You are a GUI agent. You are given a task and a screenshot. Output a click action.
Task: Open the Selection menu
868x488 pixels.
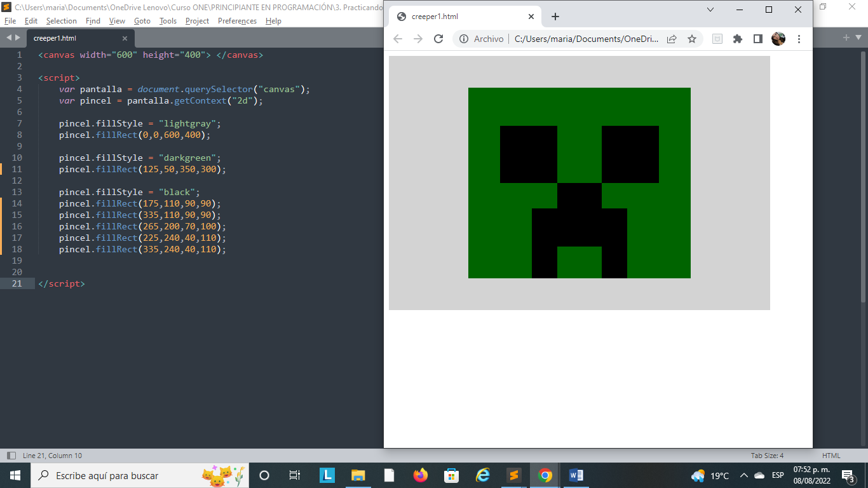pos(62,21)
